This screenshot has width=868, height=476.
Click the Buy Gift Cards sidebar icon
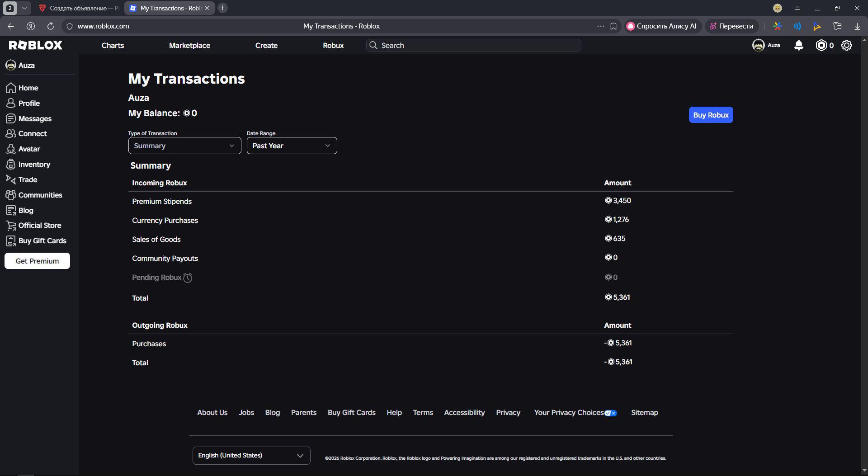point(11,241)
